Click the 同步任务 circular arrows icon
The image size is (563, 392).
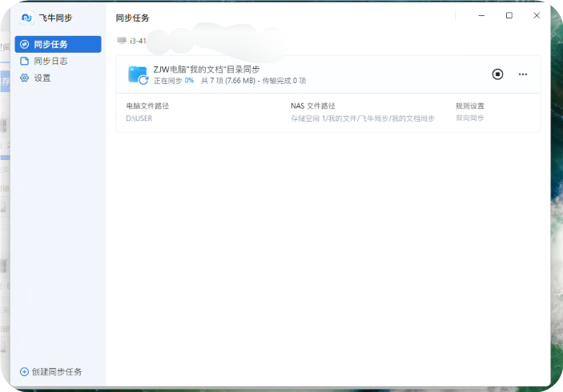point(24,45)
